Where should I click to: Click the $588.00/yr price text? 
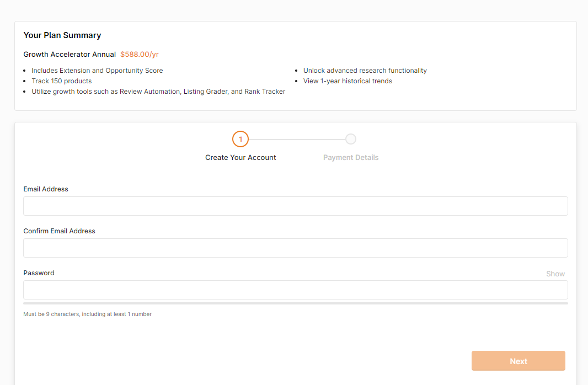tap(140, 55)
